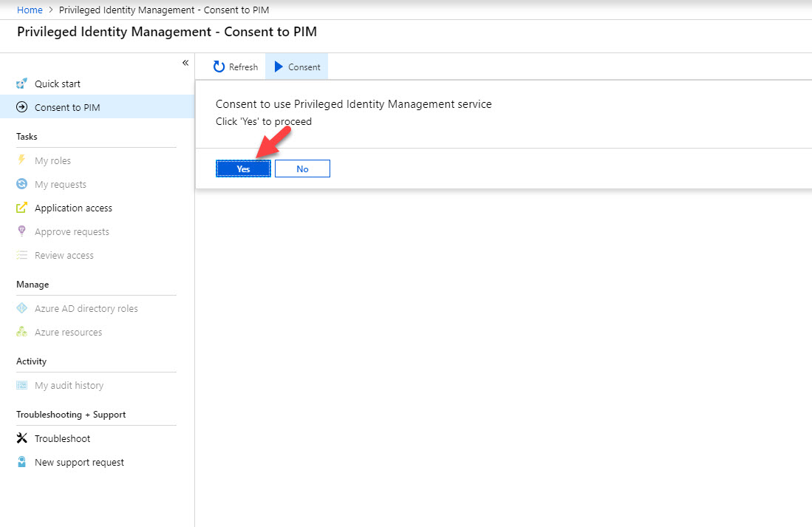Click the Tasks section heading
The height and width of the screenshot is (527, 812).
(x=27, y=136)
